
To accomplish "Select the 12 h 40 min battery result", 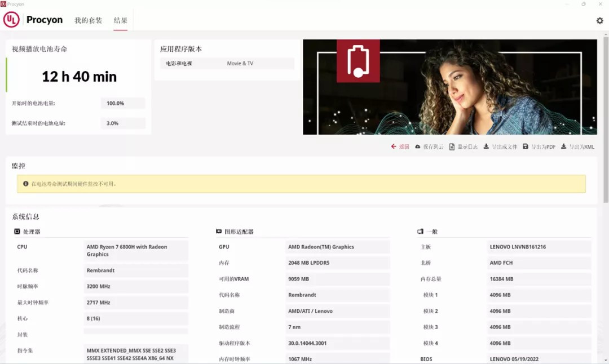I will (80, 77).
